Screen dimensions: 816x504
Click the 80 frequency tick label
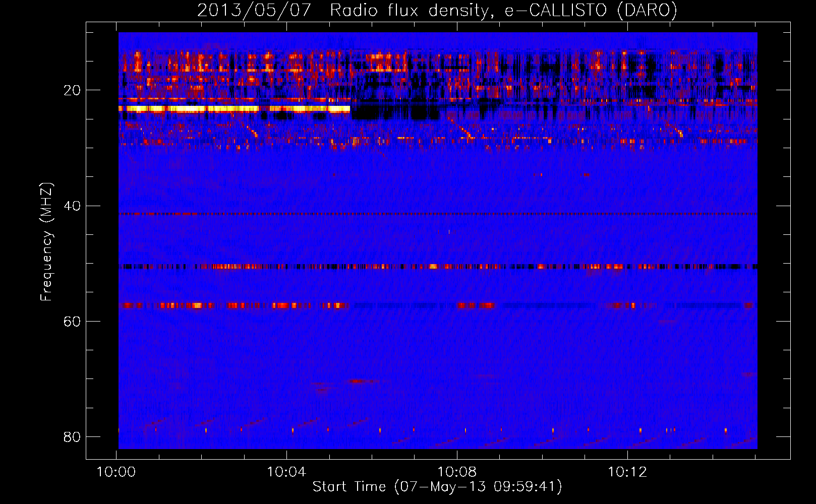click(72, 436)
